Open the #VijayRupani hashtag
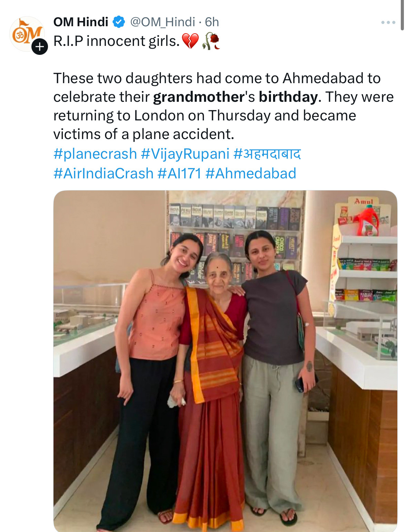This screenshot has width=407, height=532. click(185, 154)
